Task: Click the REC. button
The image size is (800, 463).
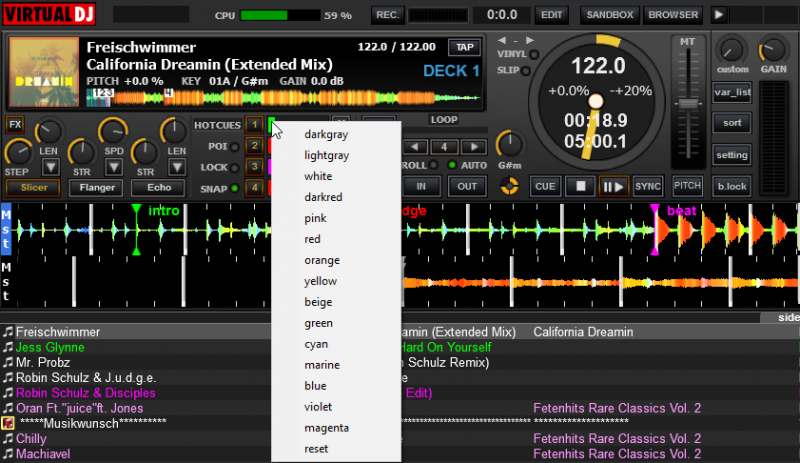Action: (x=388, y=15)
